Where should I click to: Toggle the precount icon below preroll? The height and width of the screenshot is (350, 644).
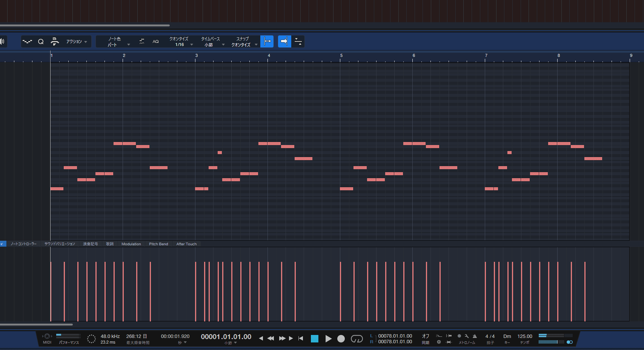pos(449,342)
